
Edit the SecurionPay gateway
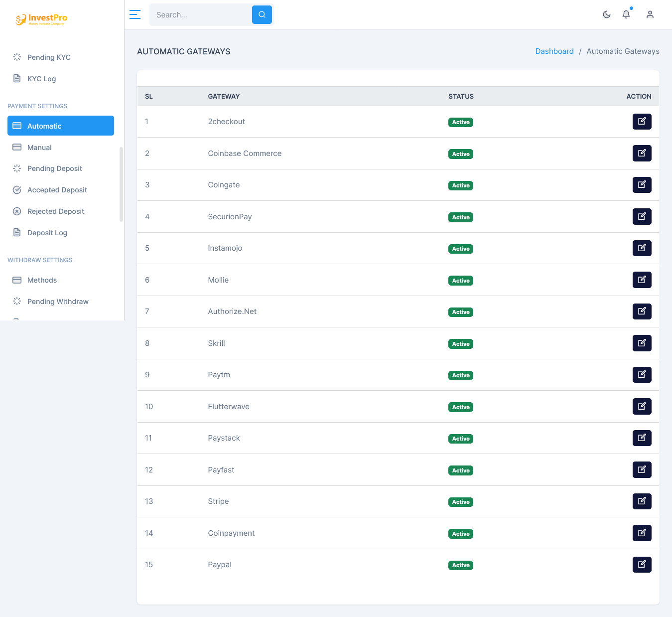642,216
